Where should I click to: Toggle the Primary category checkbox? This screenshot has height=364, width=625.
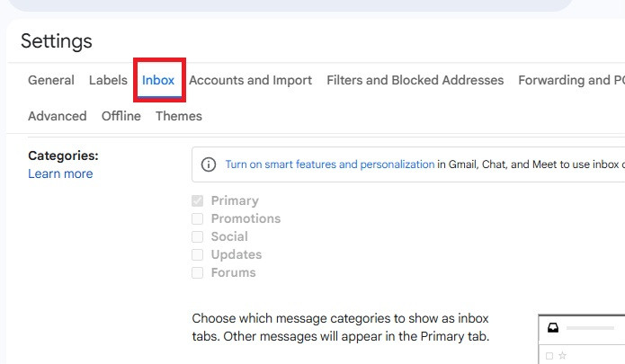197,200
